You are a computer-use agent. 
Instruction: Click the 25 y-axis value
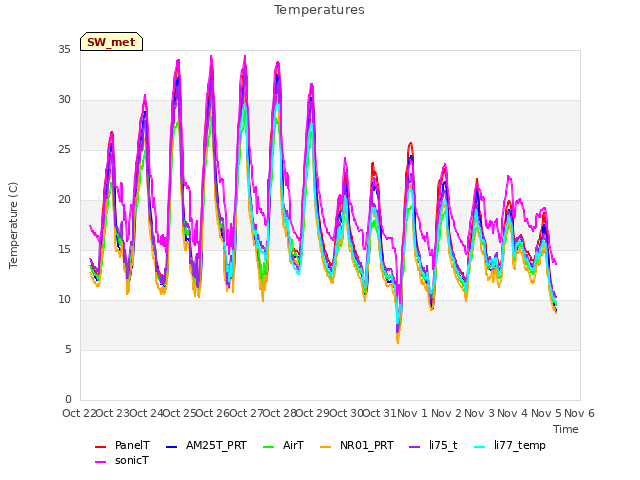point(64,150)
